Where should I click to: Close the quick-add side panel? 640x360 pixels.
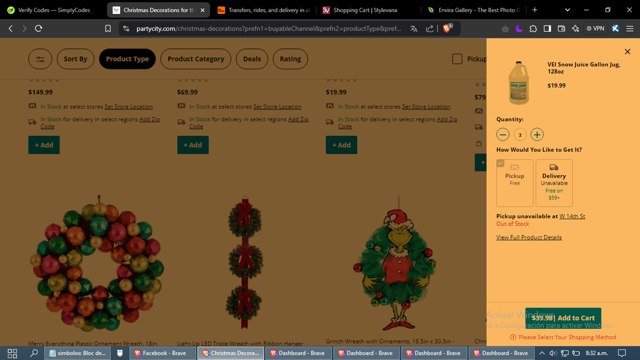(x=627, y=51)
